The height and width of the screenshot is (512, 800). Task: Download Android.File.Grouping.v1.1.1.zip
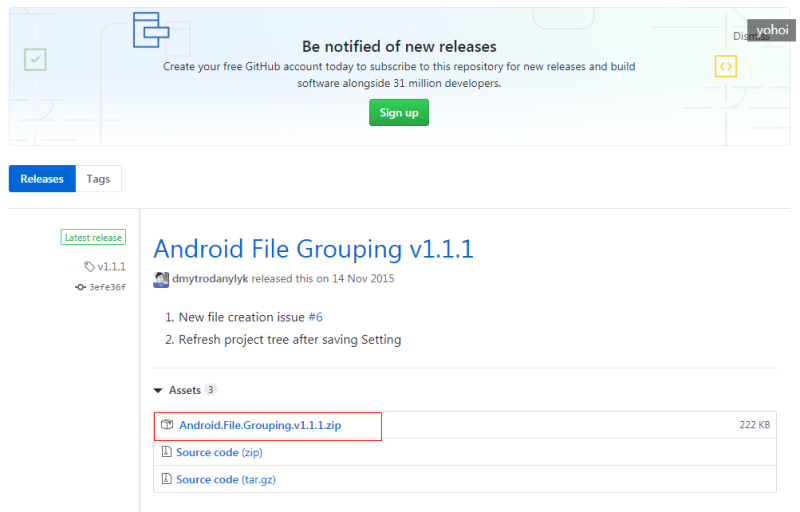coord(260,425)
